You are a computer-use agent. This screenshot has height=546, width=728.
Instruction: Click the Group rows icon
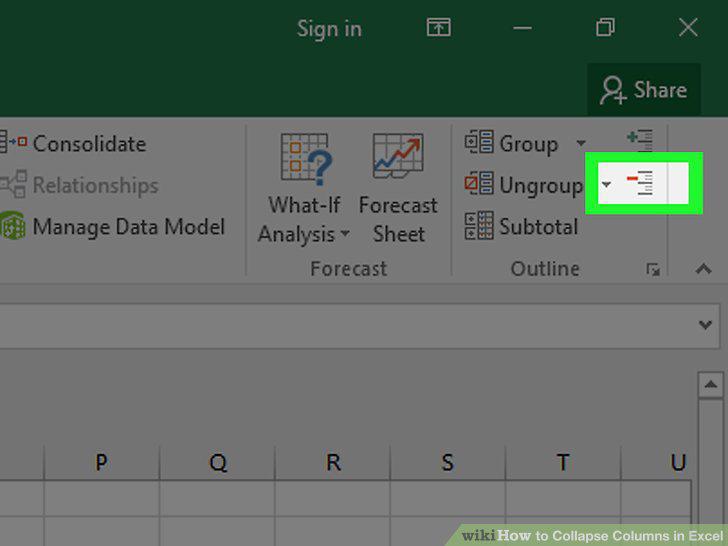479,142
